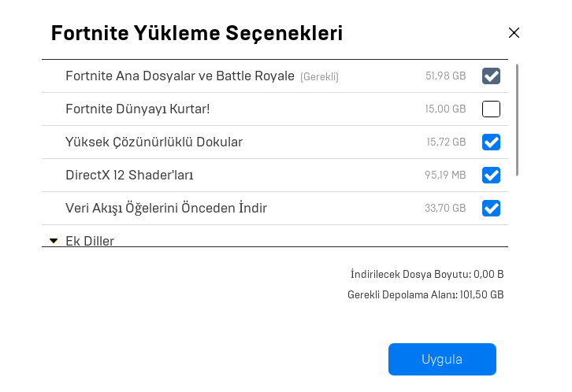The height and width of the screenshot is (392, 572).
Task: Click the DirectX 12 Shader'ları row label
Action: tap(129, 175)
